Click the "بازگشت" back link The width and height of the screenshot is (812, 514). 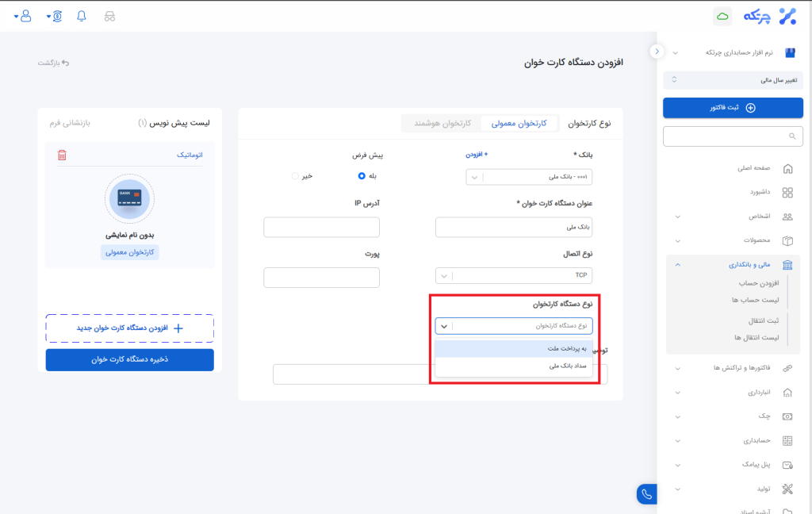(54, 63)
